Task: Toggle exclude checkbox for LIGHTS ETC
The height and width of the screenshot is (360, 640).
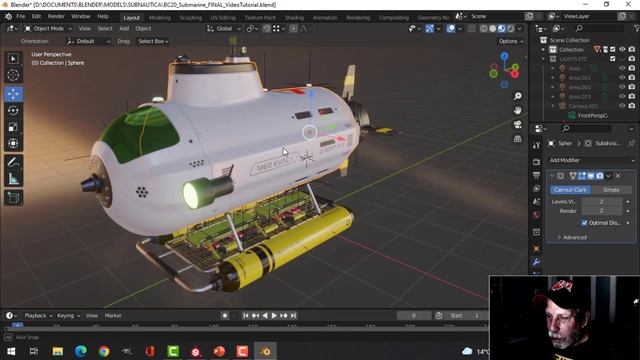Action: click(613, 59)
